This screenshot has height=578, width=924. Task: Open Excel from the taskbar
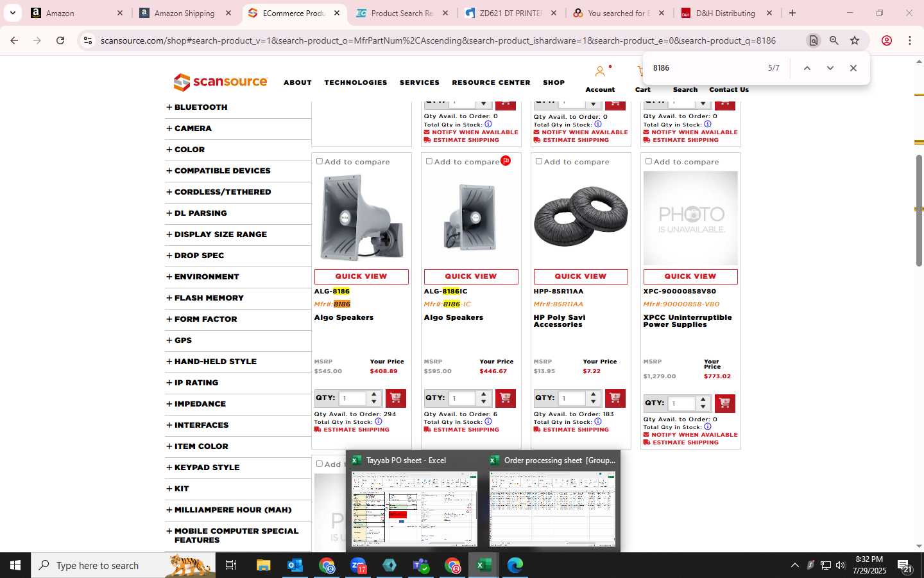(x=483, y=565)
